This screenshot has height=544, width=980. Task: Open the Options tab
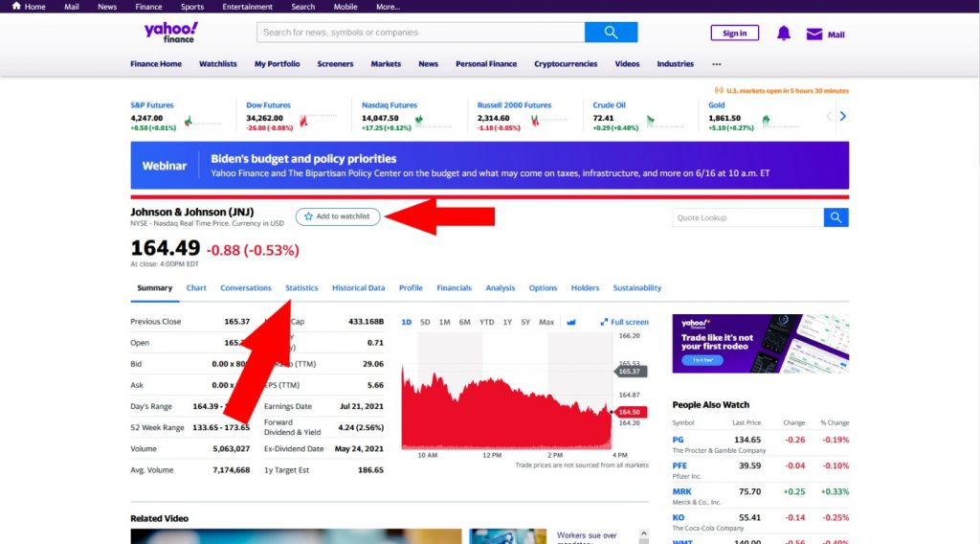543,287
